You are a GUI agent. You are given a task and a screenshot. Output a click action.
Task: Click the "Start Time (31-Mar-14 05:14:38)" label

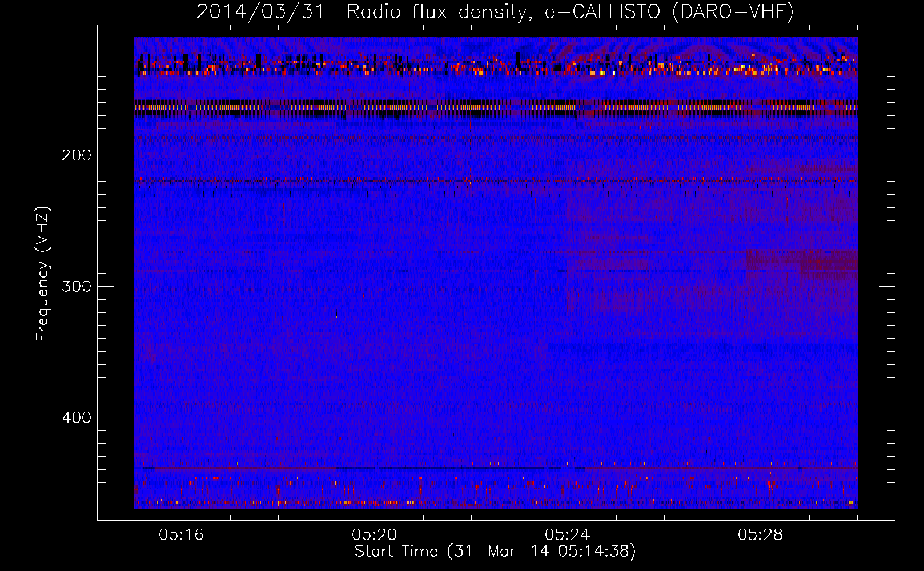coord(495,552)
